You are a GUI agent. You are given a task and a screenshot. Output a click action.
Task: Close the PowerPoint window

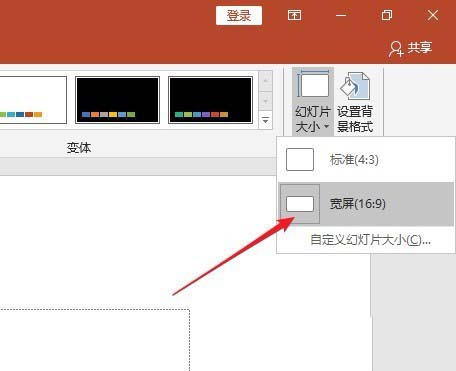[433, 15]
